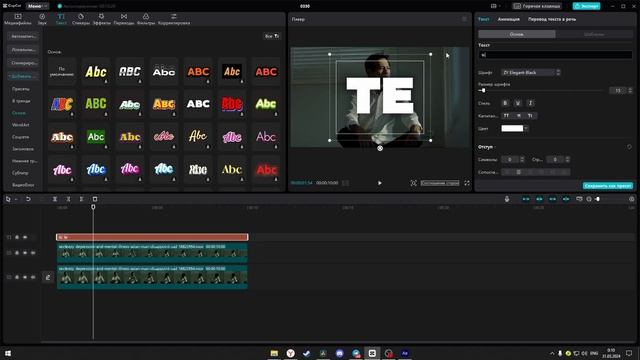Click the font size slider handle
Image resolution: width=640 pixels, height=360 pixels.
pos(484,91)
